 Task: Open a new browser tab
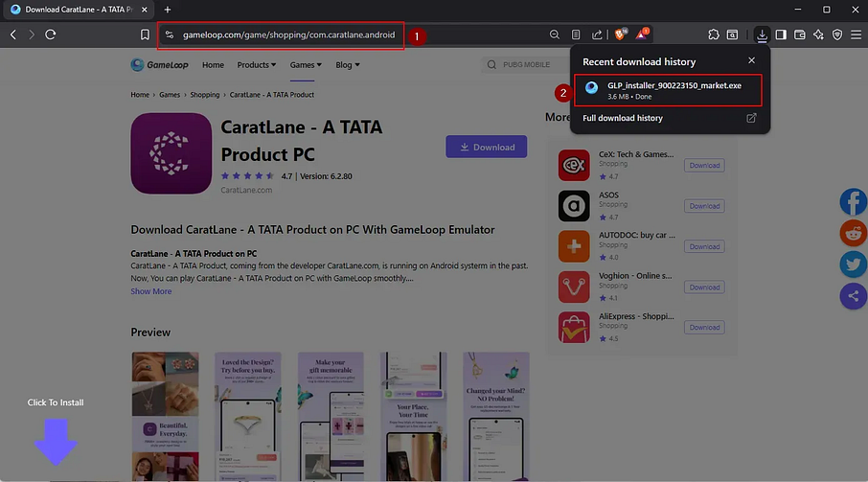pos(167,10)
